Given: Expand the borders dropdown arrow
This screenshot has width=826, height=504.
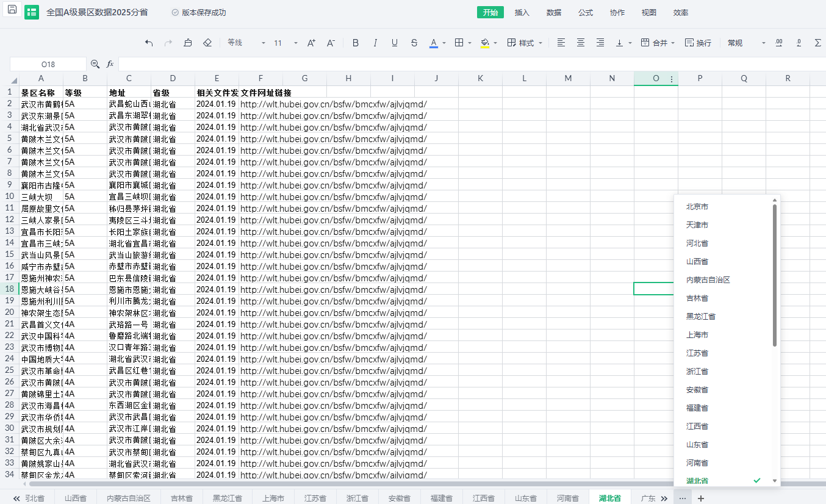Looking at the screenshot, I should coord(470,43).
